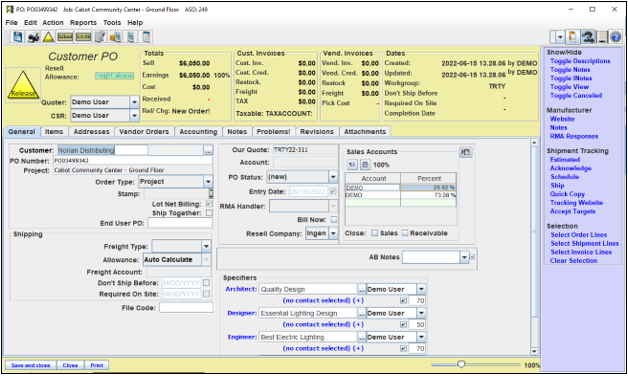Click the large yellow Release triangle
The height and width of the screenshot is (376, 628).
tap(23, 85)
